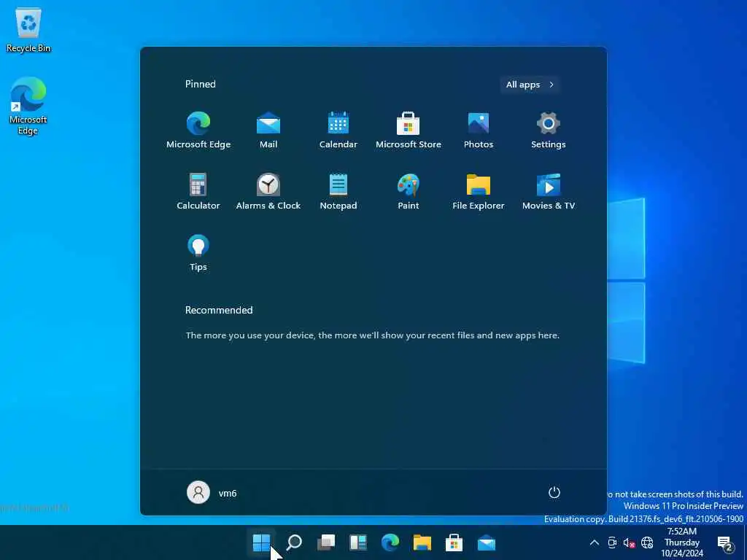The height and width of the screenshot is (560, 747).
Task: Open Settings from the Start menu
Action: click(549, 130)
